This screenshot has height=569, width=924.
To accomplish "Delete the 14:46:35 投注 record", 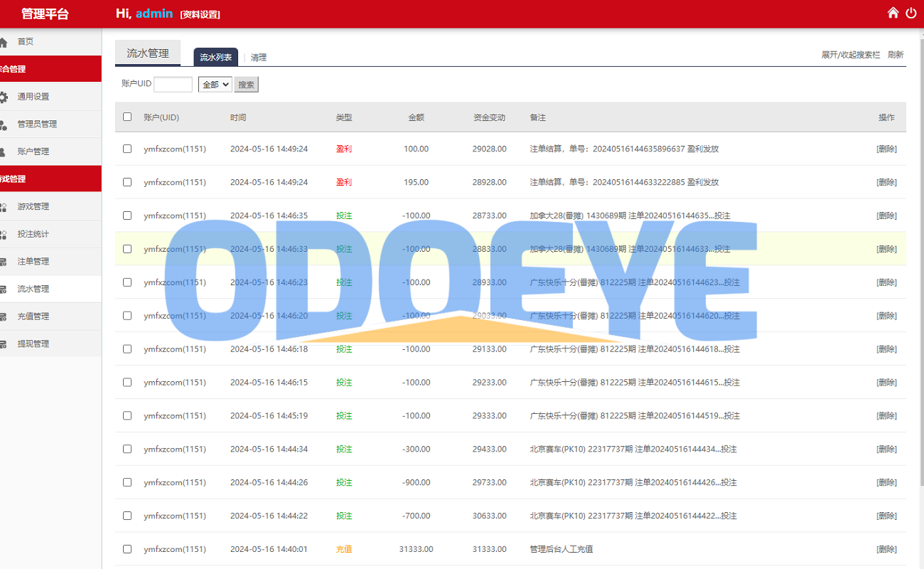I will [886, 216].
